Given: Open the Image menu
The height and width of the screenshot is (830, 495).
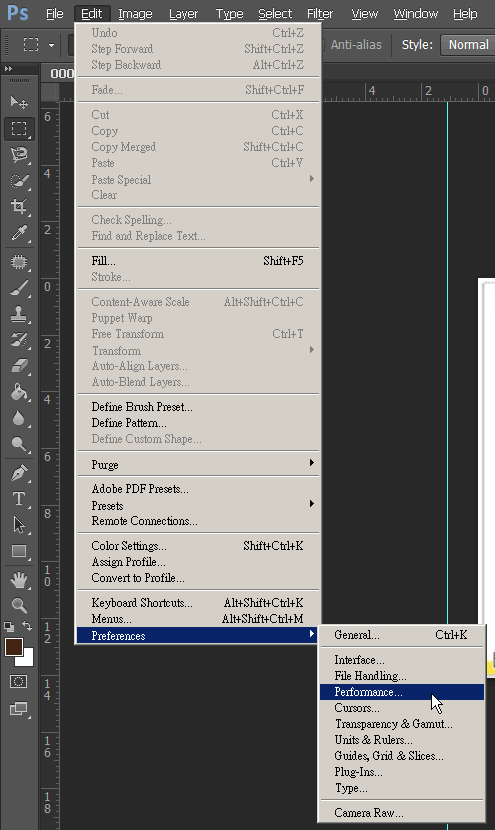Looking at the screenshot, I should point(135,14).
